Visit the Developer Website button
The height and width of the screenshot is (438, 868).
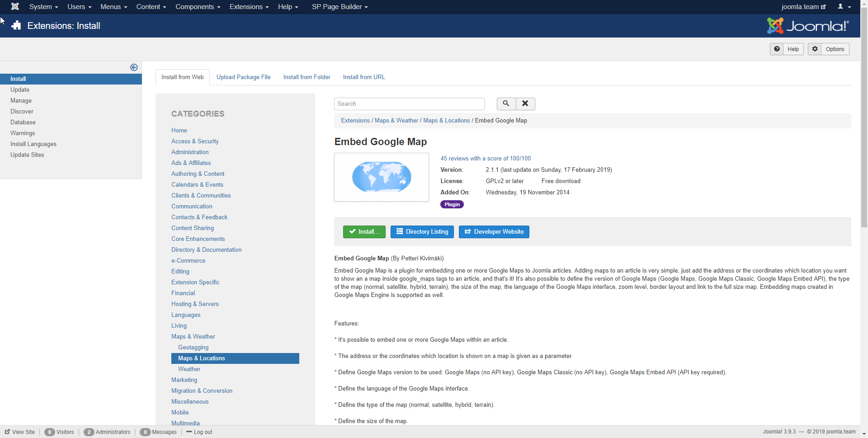pos(494,232)
